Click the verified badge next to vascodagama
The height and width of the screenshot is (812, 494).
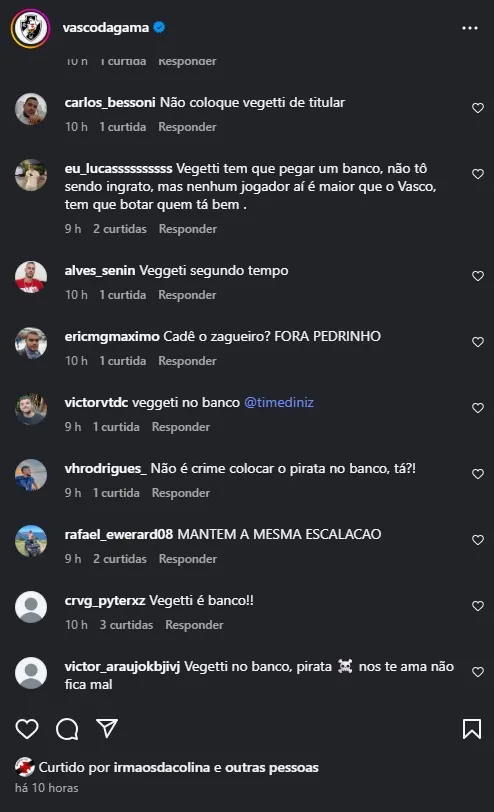pyautogui.click(x=159, y=27)
